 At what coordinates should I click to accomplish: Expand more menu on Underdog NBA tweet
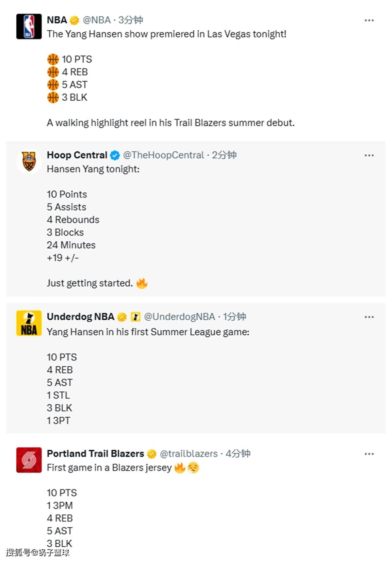click(x=369, y=317)
